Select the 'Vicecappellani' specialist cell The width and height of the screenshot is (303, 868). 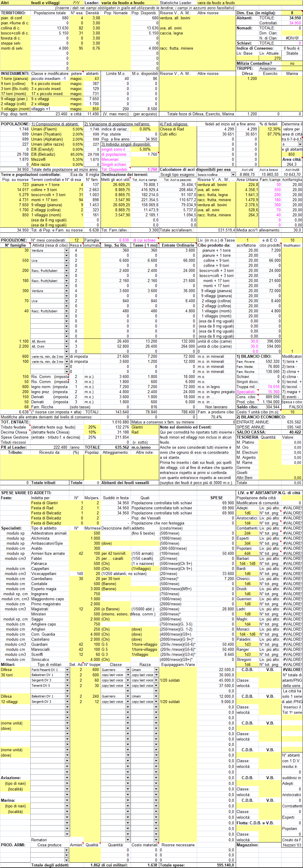tap(50, 574)
